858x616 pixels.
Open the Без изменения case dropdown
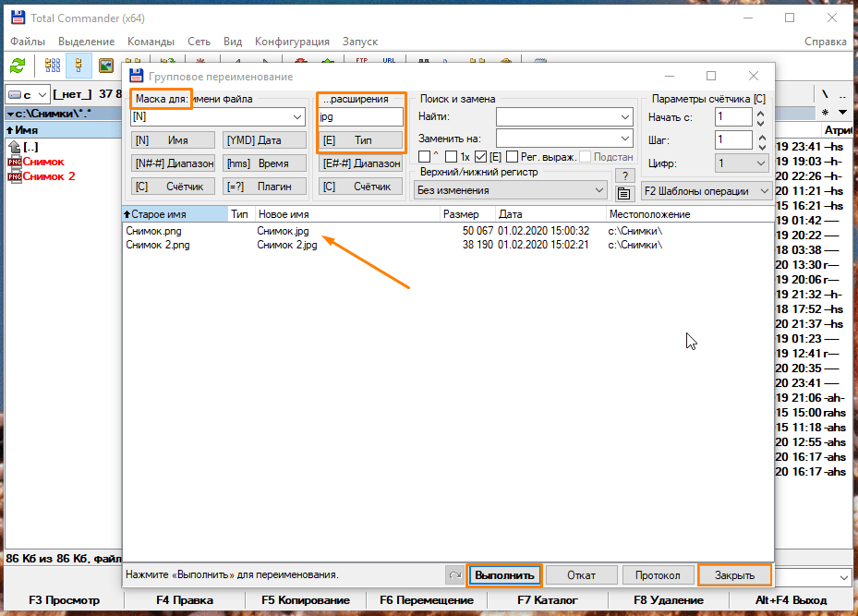(510, 190)
